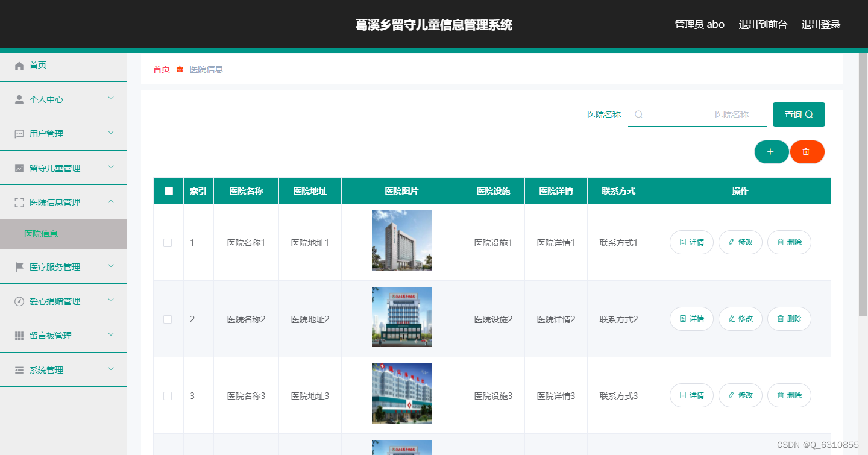This screenshot has height=455, width=868.
Task: Click 详情 for 医院名称1
Action: [x=691, y=242]
